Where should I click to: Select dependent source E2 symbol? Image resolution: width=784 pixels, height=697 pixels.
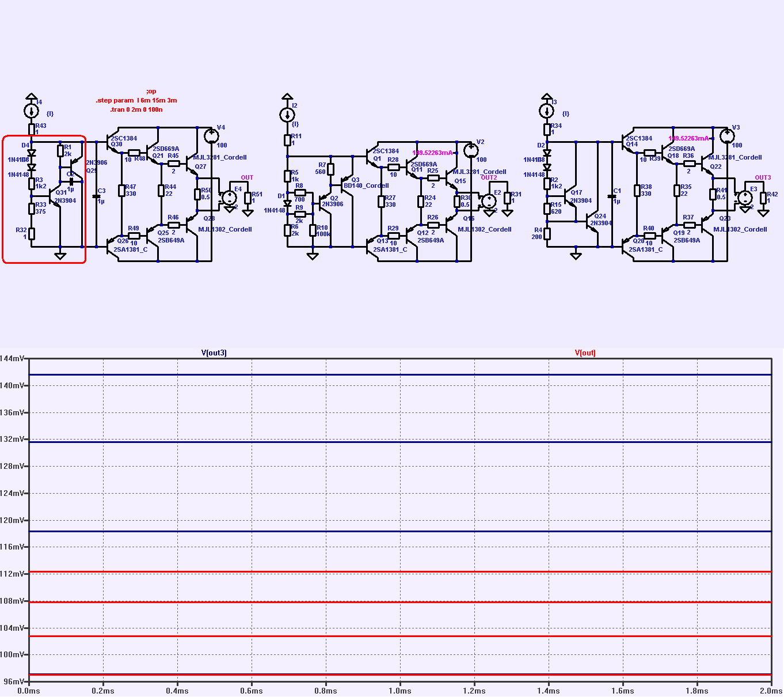[x=489, y=201]
